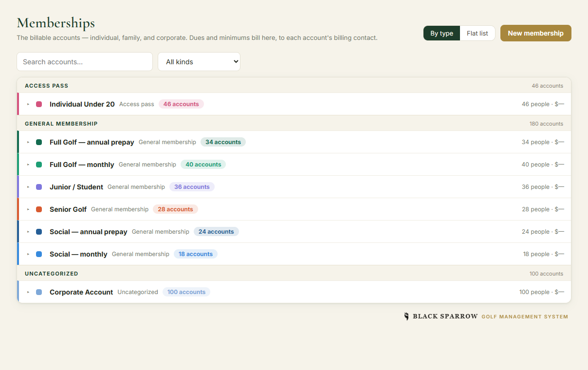Click the 46 accounts pink badge
Viewport: 588px width, 370px height.
(181, 104)
